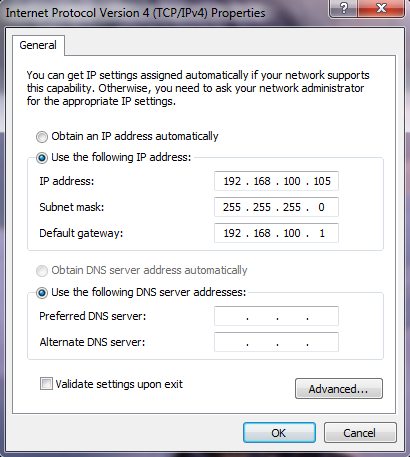Click the help question mark button
The width and height of the screenshot is (410, 457).
(343, 7)
